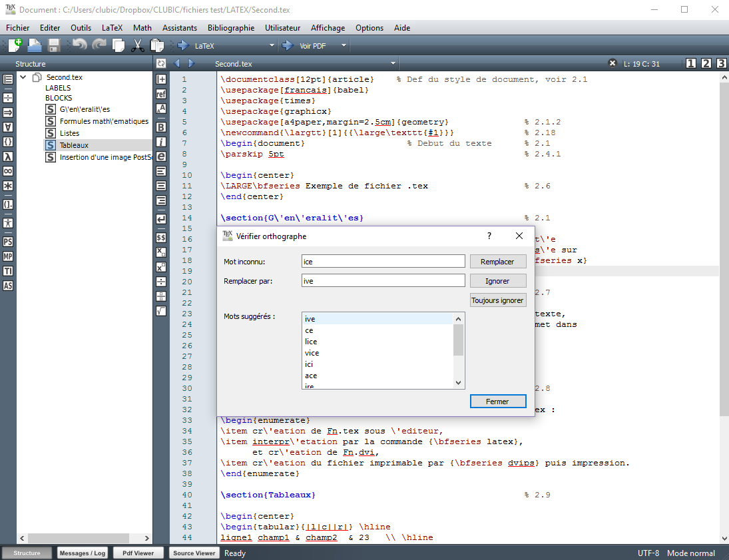729x560 pixels.
Task: Click the Toujours ignorer button
Action: click(x=497, y=300)
